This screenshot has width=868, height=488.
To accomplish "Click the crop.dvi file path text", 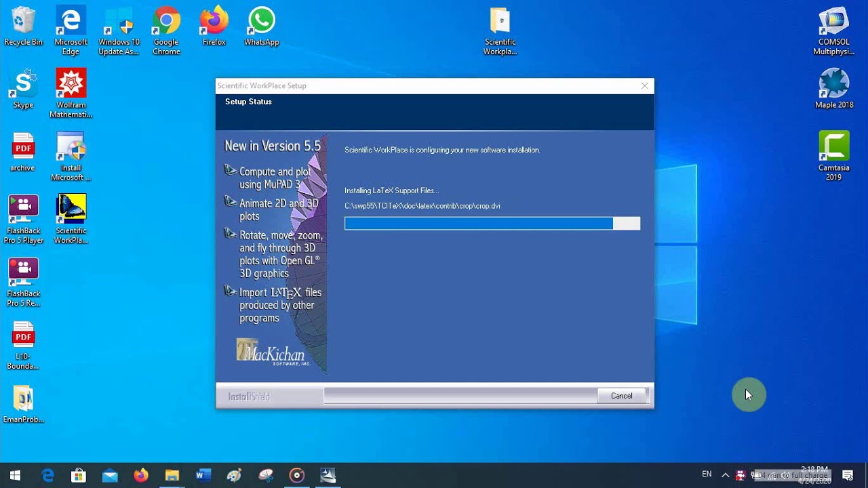I will [x=422, y=206].
